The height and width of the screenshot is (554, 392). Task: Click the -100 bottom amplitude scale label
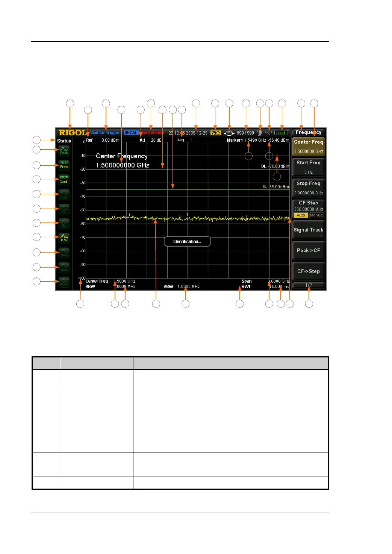click(82, 279)
